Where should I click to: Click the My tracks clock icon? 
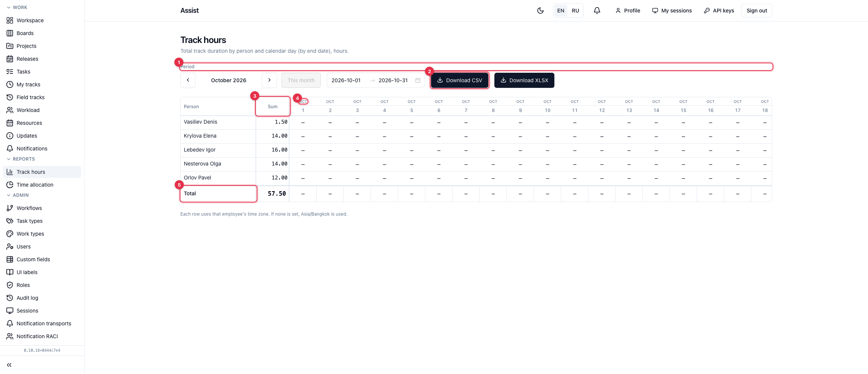click(10, 84)
